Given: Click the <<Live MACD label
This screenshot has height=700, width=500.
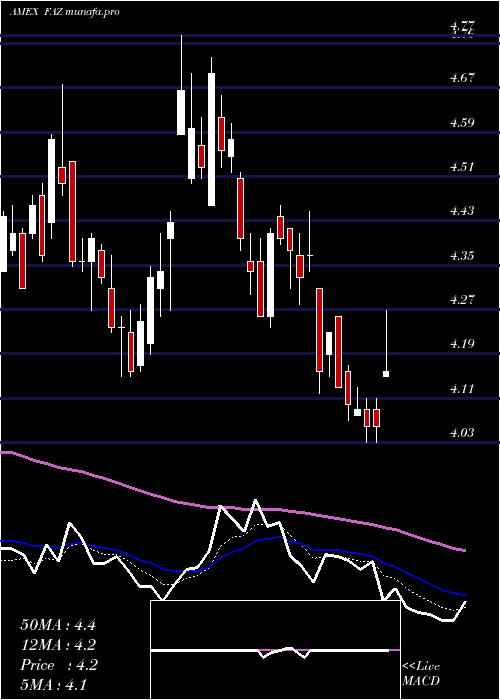Looking at the screenshot, I should [421, 674].
